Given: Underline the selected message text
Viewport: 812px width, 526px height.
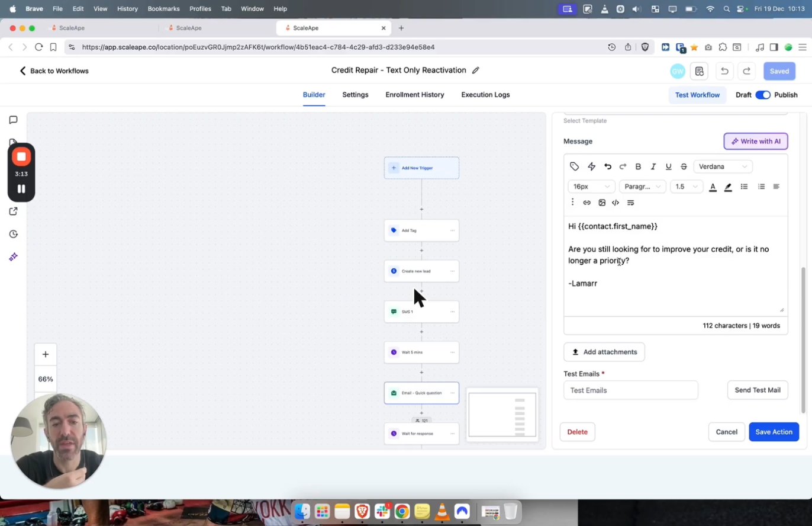Looking at the screenshot, I should point(669,166).
